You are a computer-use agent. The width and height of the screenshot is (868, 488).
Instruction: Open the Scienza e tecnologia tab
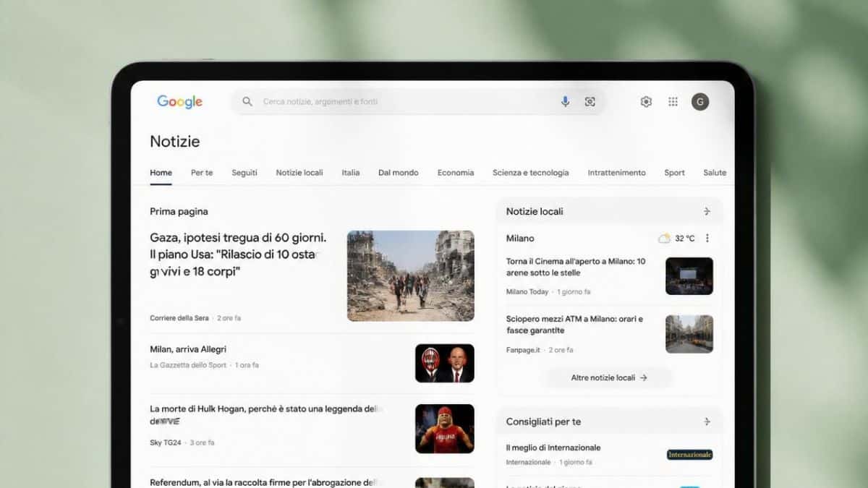pos(531,173)
